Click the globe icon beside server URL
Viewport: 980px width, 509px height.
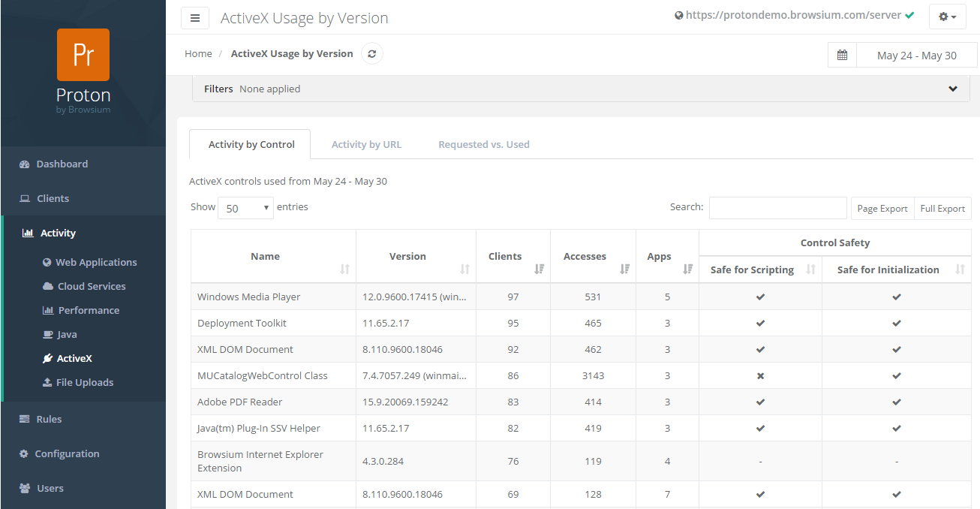click(x=679, y=15)
